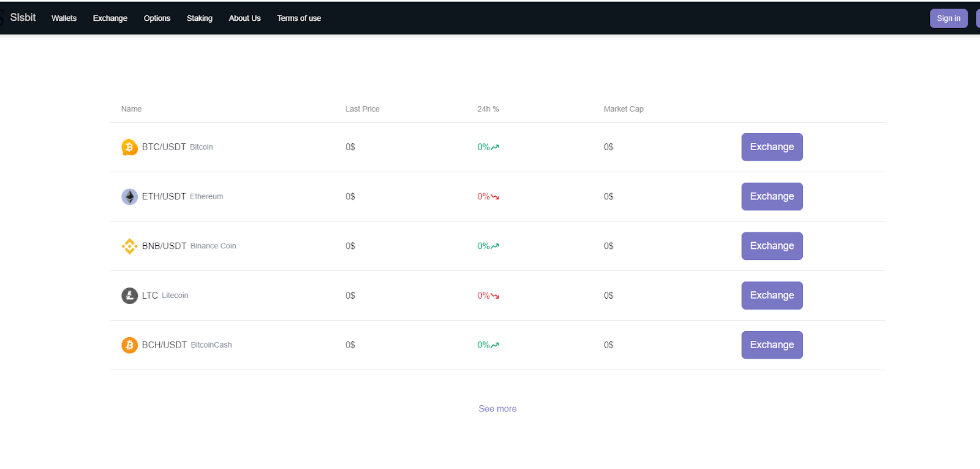Select the LTC ticker name

(150, 296)
